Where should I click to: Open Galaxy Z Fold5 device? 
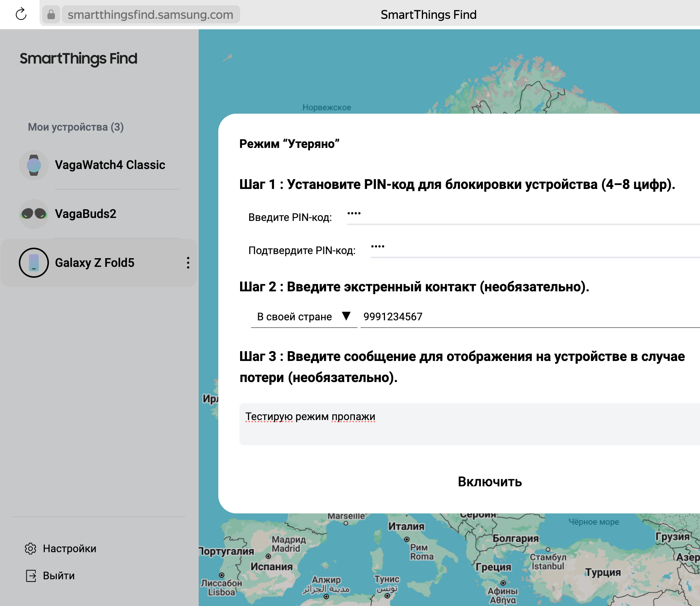pyautogui.click(x=95, y=263)
